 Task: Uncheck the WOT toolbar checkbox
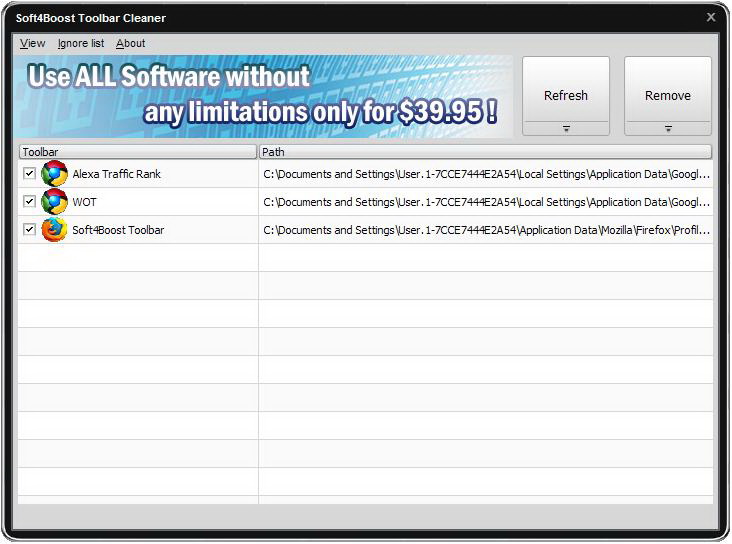pyautogui.click(x=29, y=202)
